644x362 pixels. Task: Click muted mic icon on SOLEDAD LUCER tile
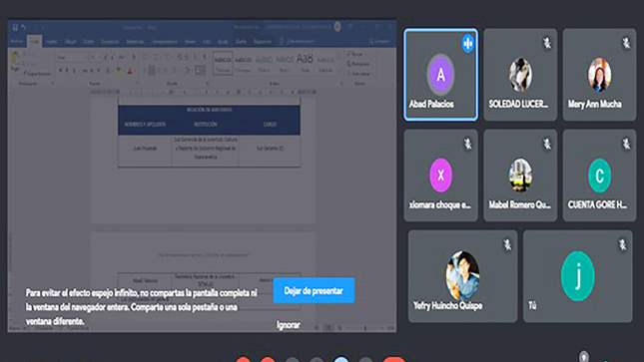point(547,43)
